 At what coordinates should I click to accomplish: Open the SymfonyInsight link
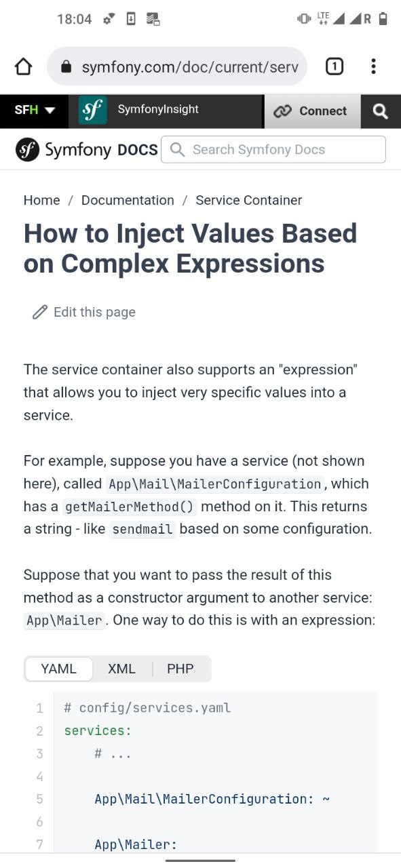click(x=158, y=109)
